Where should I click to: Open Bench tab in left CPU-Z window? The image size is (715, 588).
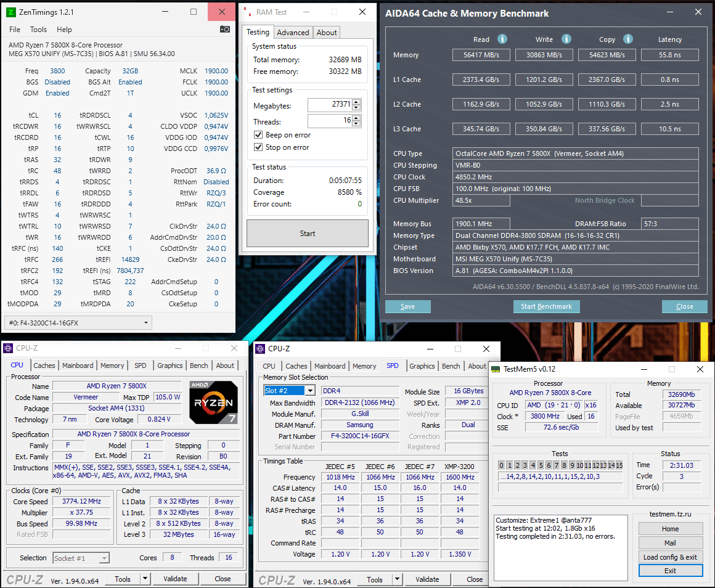(x=199, y=365)
